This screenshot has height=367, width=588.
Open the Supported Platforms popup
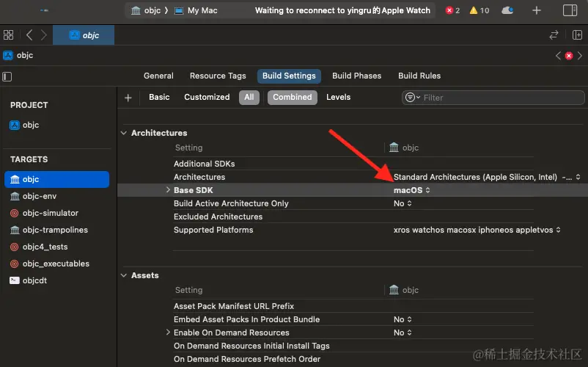[477, 230]
